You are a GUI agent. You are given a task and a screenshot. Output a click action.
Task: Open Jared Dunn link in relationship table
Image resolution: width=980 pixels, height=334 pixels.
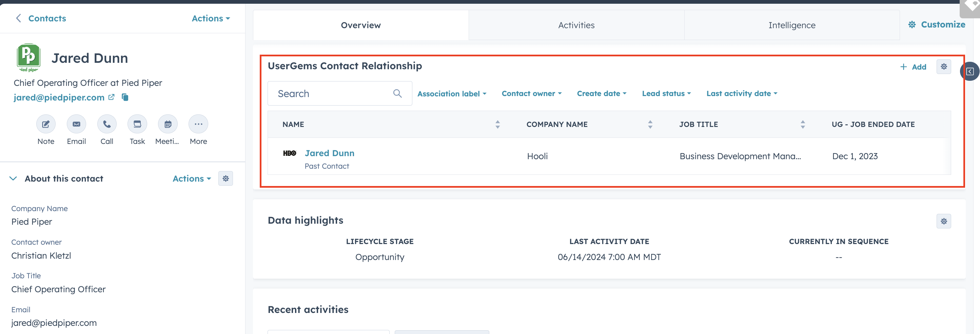330,153
